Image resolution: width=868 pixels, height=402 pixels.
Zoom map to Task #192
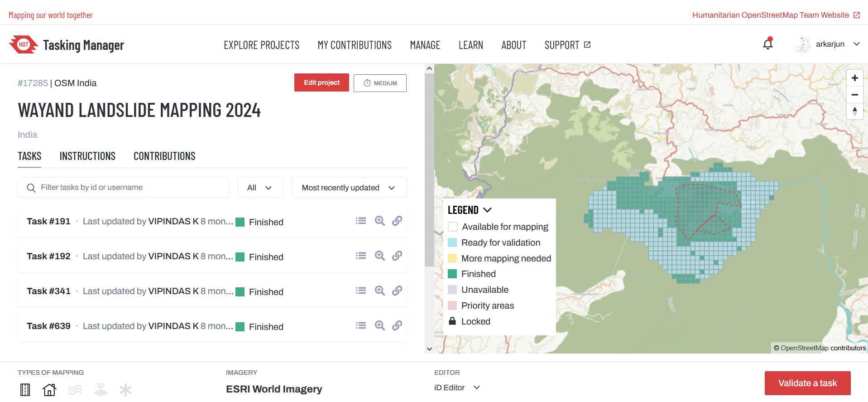tap(380, 256)
